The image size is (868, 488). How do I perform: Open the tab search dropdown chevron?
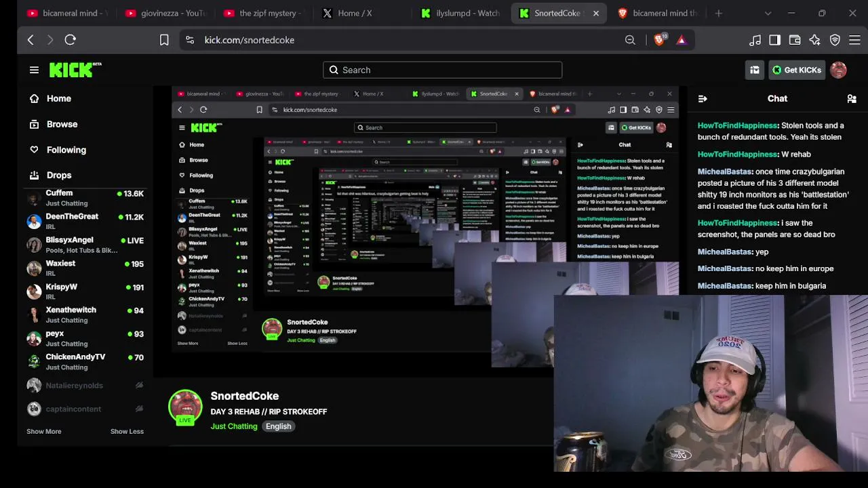pyautogui.click(x=768, y=13)
